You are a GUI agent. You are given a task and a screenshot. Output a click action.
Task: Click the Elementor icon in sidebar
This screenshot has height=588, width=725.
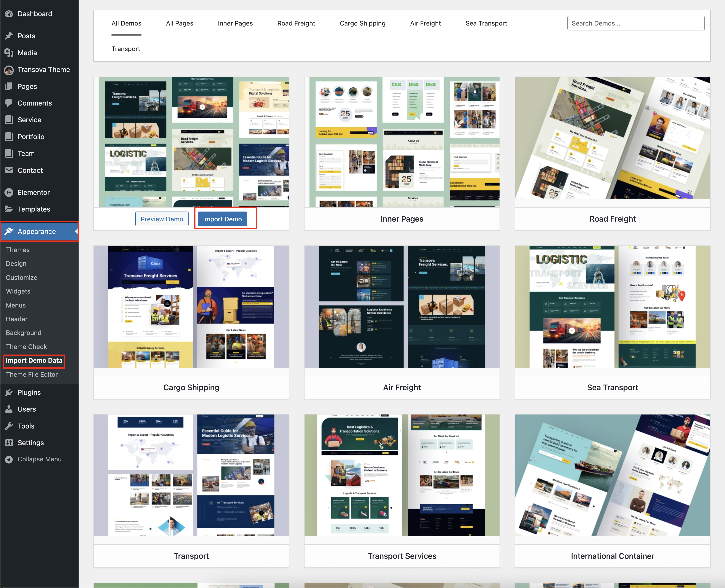tap(9, 192)
